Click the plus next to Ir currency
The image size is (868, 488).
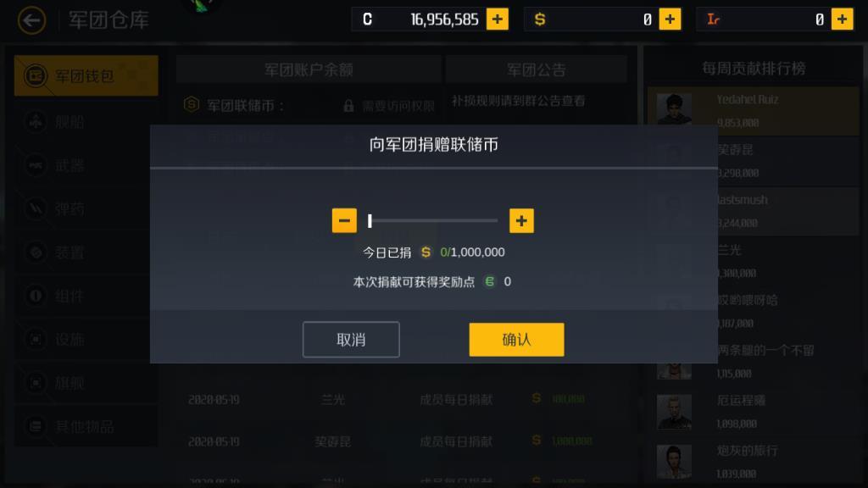[x=842, y=19]
